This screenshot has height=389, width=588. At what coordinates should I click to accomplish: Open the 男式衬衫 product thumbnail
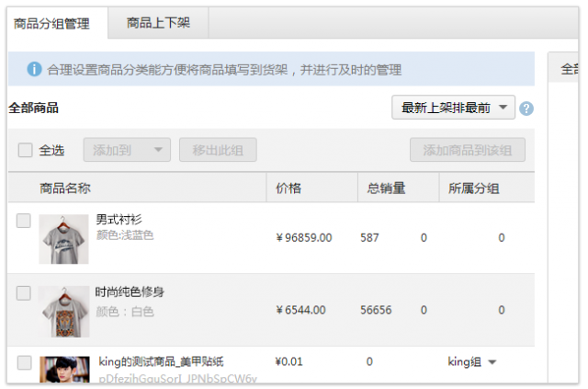pyautogui.click(x=63, y=238)
